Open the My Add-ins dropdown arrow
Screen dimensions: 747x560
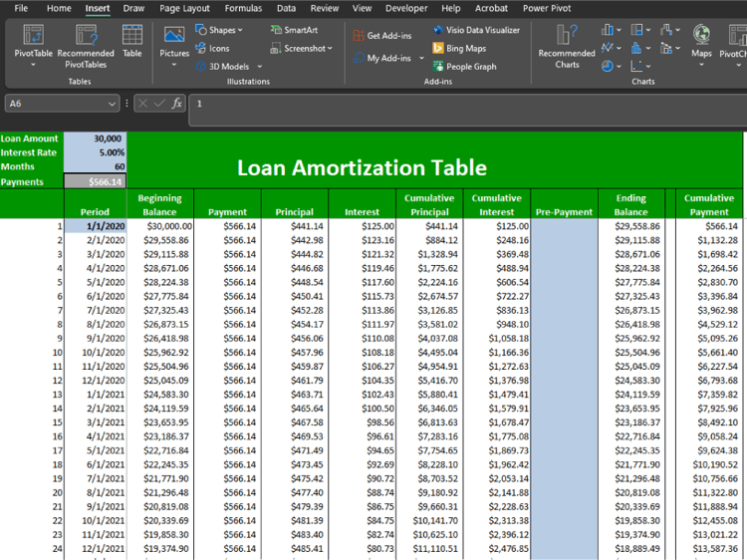pos(421,58)
